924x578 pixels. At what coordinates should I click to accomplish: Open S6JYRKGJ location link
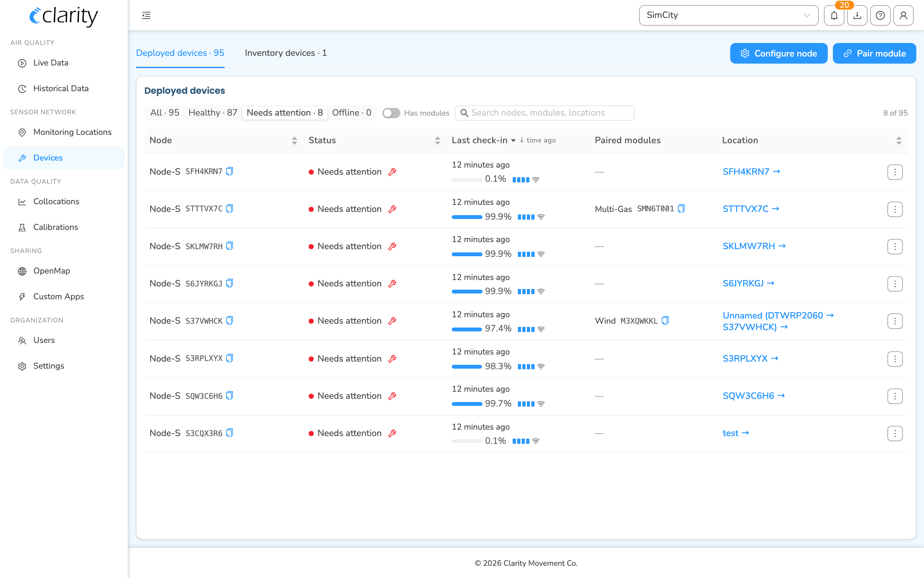pyautogui.click(x=749, y=283)
